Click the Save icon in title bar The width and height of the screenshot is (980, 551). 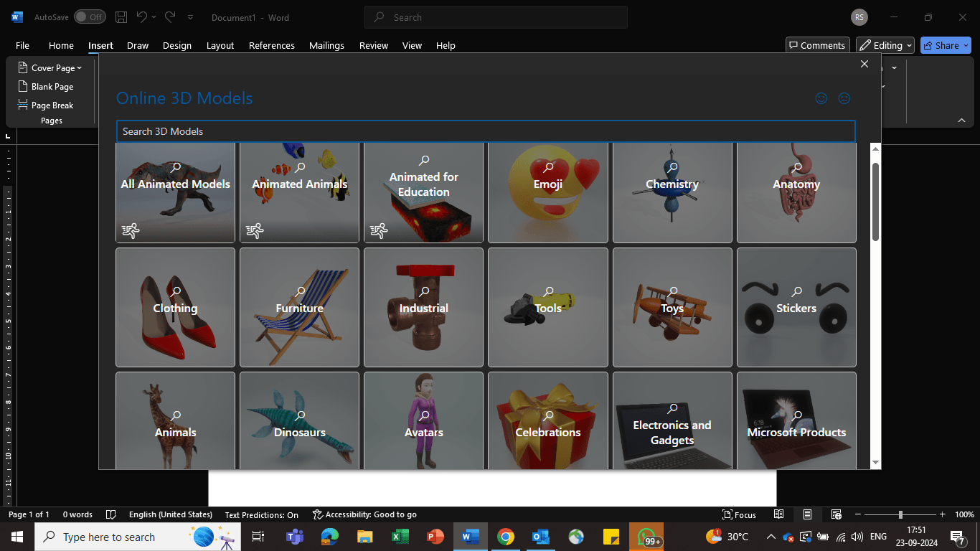pyautogui.click(x=121, y=17)
